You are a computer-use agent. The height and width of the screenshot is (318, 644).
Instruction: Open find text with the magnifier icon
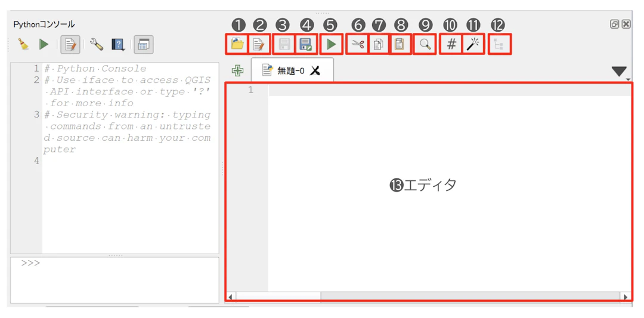pos(426,44)
